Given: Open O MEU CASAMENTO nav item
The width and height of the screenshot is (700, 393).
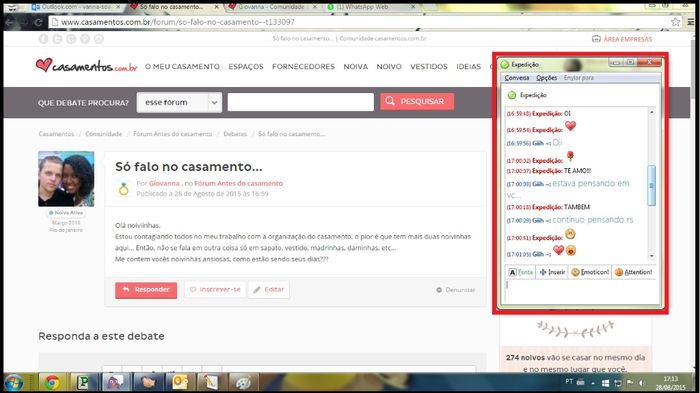Looking at the screenshot, I should [x=182, y=67].
